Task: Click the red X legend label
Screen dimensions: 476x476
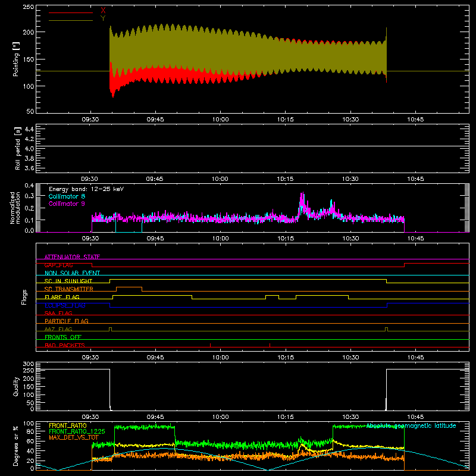Action: [103, 11]
